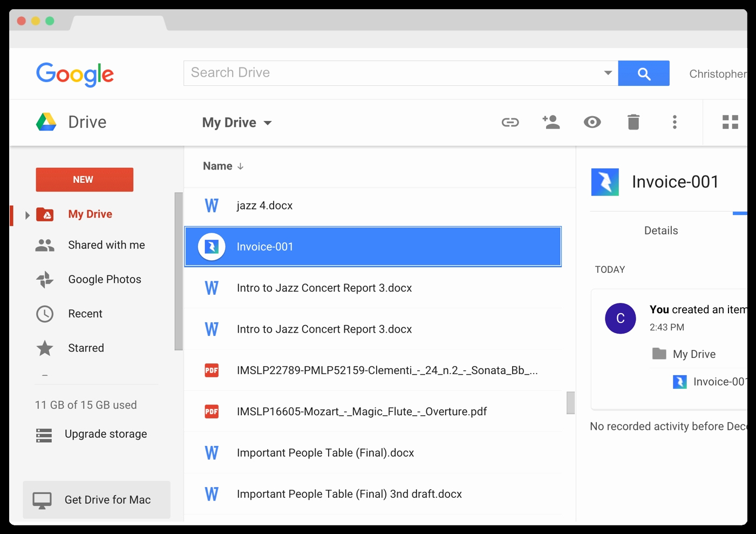The height and width of the screenshot is (534, 756).
Task: Click Word icon of Important People Table (Final).docx
Action: (x=212, y=452)
